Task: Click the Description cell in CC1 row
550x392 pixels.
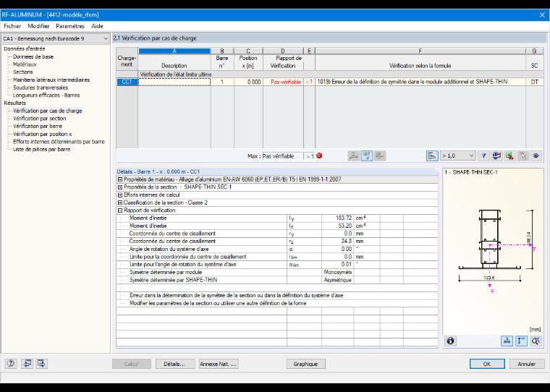Action: [174, 82]
